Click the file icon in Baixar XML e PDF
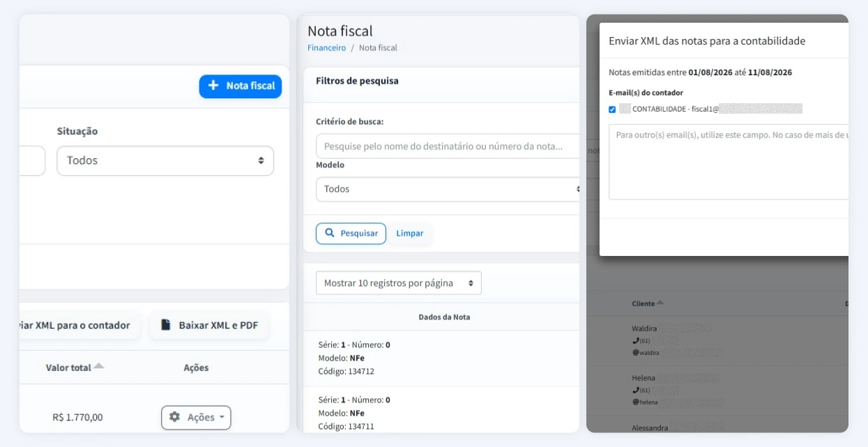868x447 pixels. click(x=166, y=325)
